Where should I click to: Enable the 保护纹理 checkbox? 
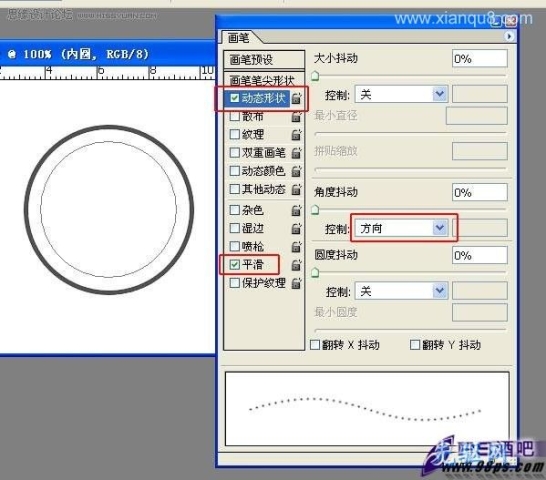(235, 283)
